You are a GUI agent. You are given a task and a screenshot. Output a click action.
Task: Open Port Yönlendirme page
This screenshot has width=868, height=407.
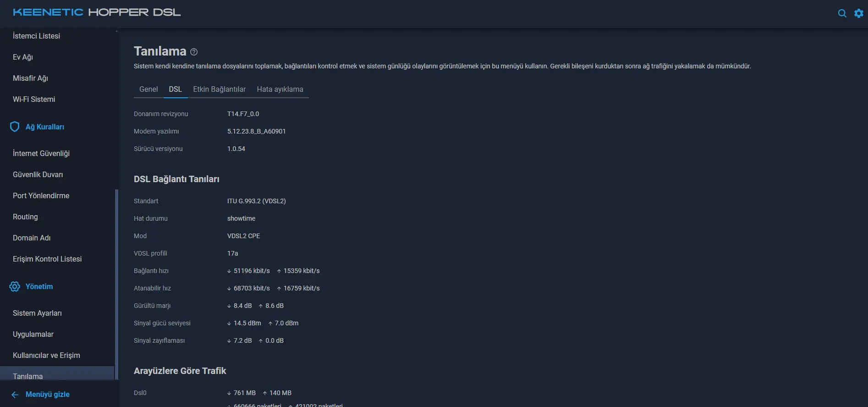point(41,195)
